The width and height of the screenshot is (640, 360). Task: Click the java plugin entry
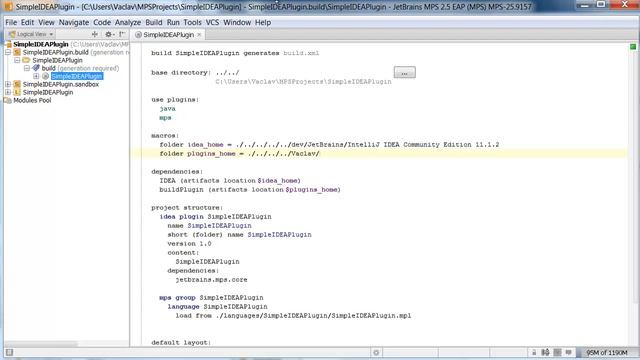tap(167, 109)
